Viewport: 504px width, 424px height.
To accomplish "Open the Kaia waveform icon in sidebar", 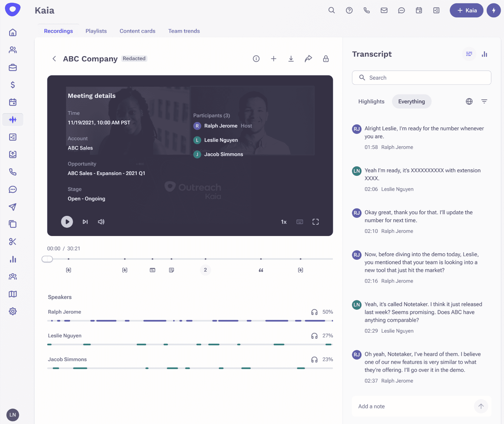I will 13,120.
